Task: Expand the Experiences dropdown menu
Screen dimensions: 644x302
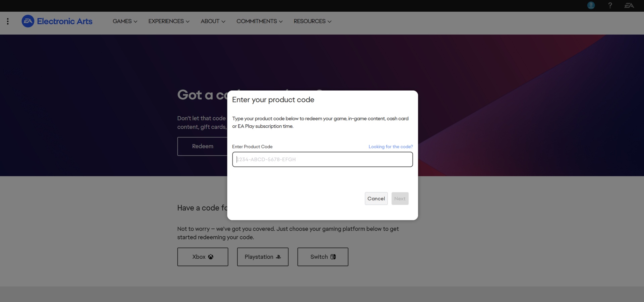Action: point(169,21)
